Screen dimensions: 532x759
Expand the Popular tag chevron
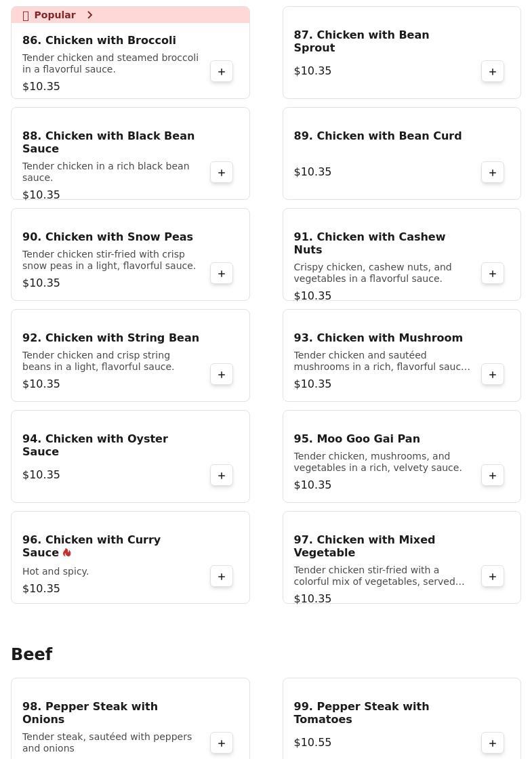[89, 15]
